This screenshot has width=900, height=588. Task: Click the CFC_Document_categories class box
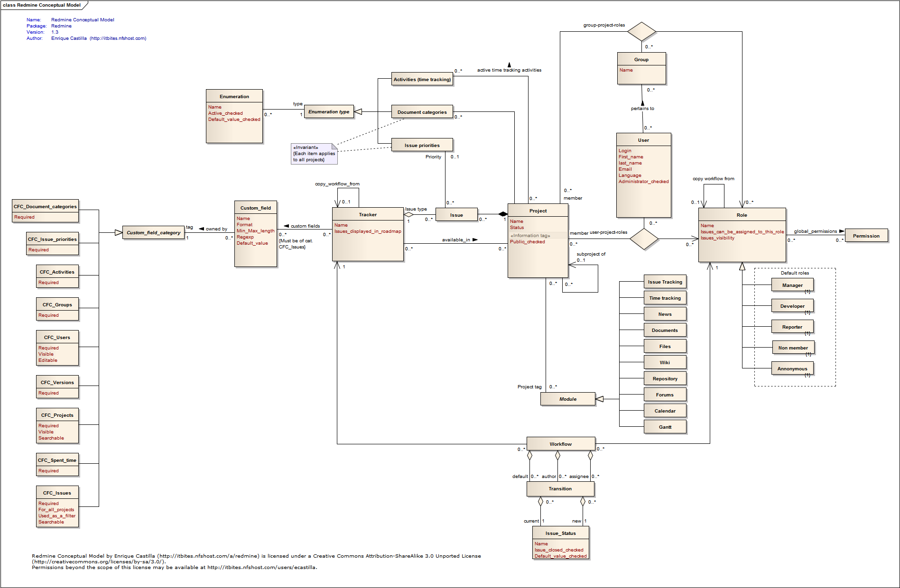[45, 211]
